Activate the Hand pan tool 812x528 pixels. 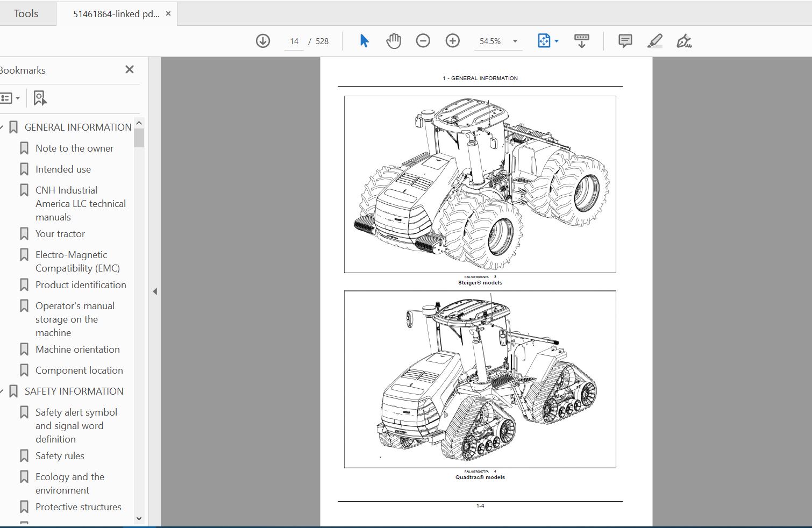tap(394, 41)
